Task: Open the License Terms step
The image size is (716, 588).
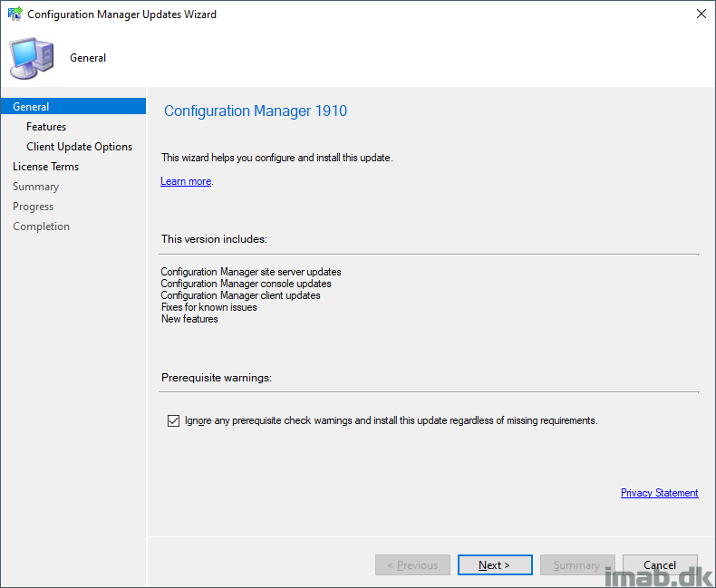Action: pyautogui.click(x=45, y=167)
